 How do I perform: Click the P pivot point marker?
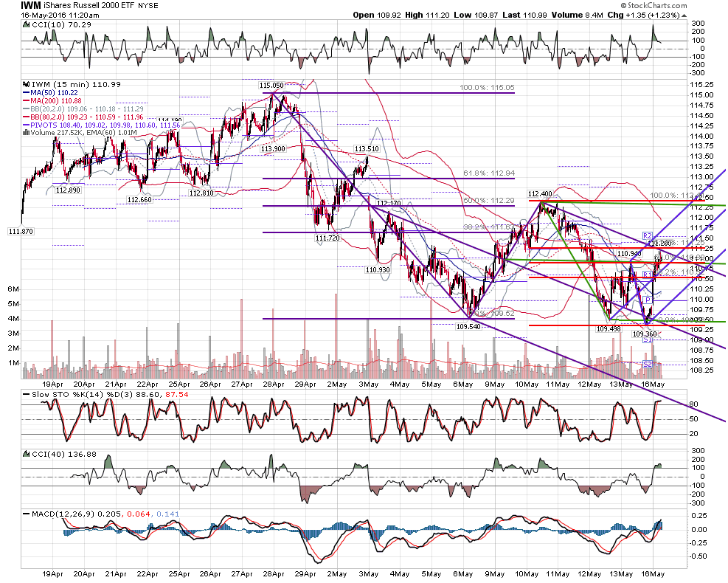(x=647, y=300)
